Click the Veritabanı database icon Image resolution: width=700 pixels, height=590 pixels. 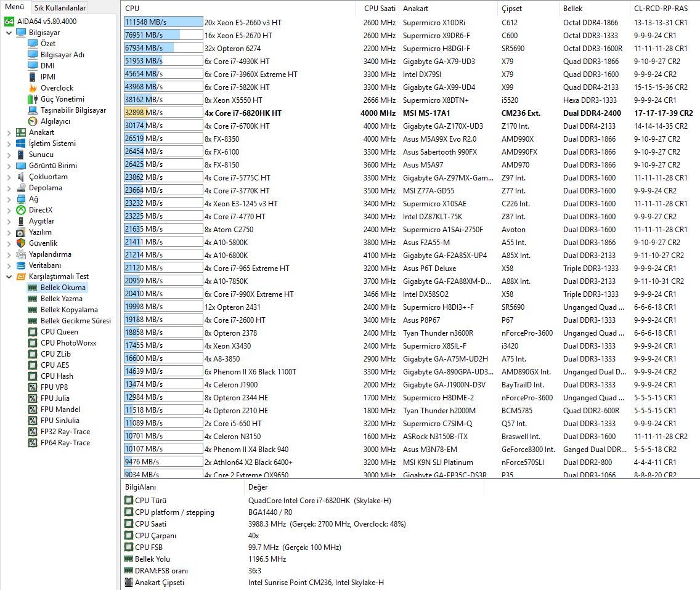20,265
